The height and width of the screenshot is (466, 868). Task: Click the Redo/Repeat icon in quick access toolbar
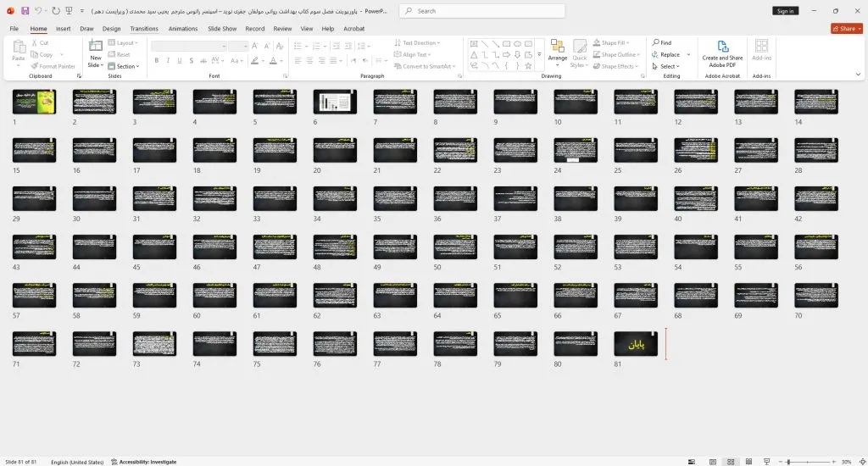click(56, 11)
